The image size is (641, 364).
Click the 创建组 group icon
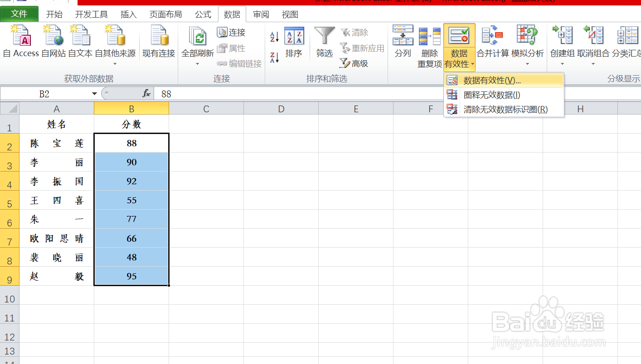tap(563, 35)
